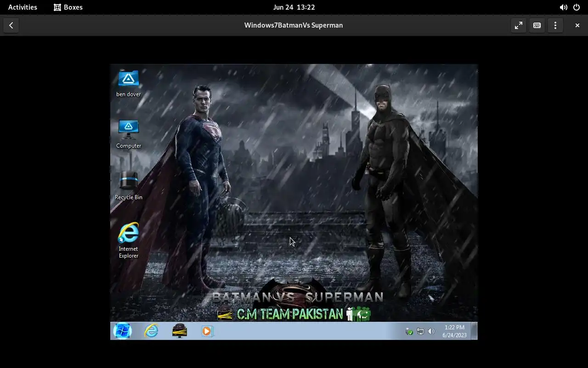This screenshot has height=368, width=588.
Task: Click the Show desktop button
Action: pos(475,331)
